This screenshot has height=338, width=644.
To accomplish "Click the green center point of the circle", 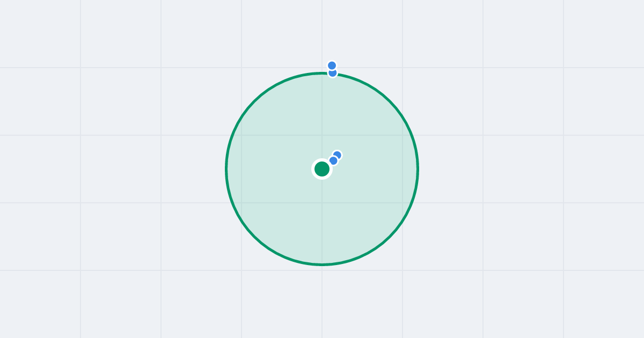I will [x=322, y=169].
